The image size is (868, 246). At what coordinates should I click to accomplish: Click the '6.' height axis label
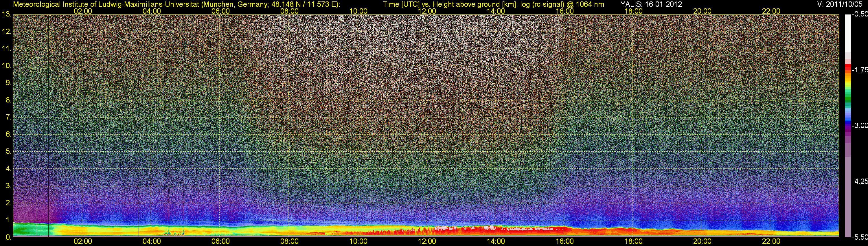8,135
